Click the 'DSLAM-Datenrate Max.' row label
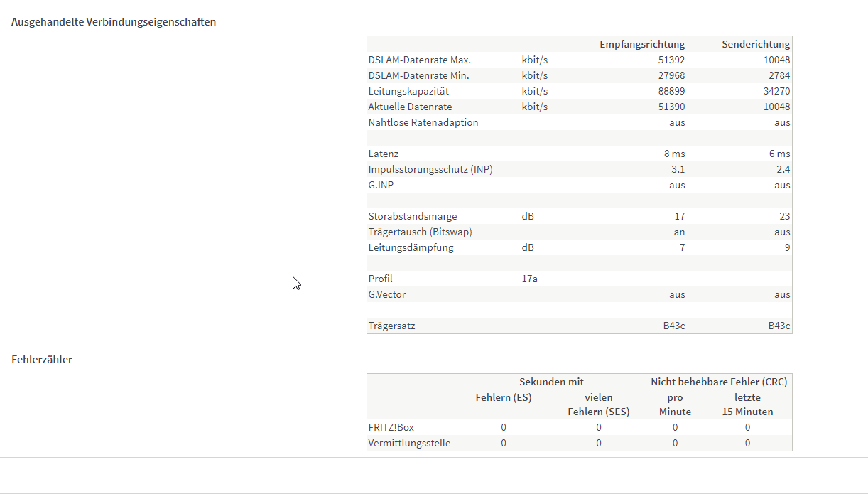This screenshot has width=868, height=494. (x=420, y=60)
